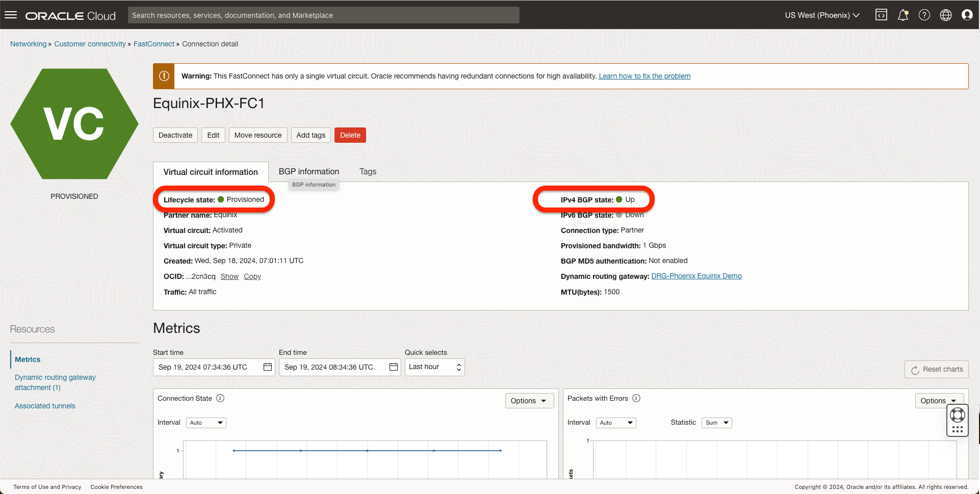
Task: Expand Connection State chart Options dropdown
Action: coord(529,401)
